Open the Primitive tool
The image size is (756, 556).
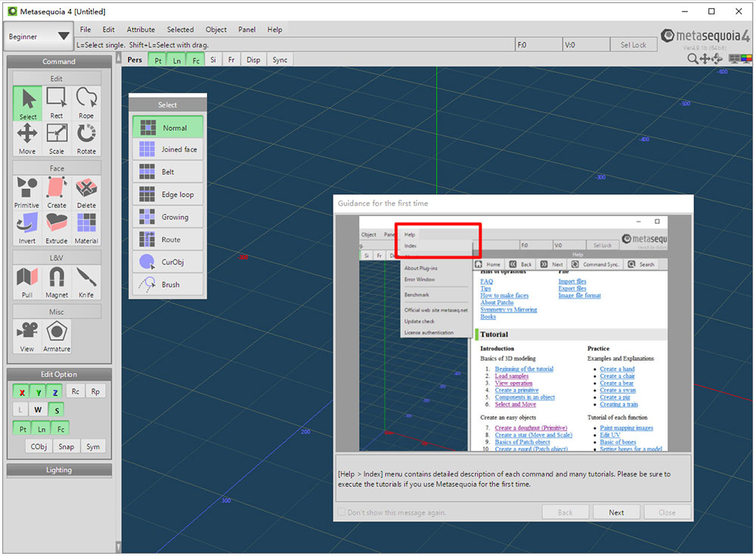click(27, 193)
